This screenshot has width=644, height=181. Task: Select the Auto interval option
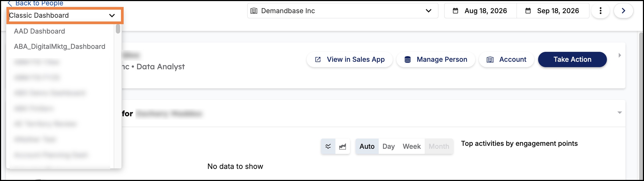[367, 146]
